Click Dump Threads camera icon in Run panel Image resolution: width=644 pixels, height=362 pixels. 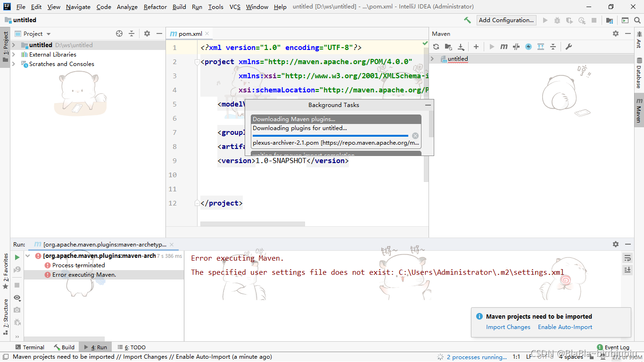click(x=17, y=310)
